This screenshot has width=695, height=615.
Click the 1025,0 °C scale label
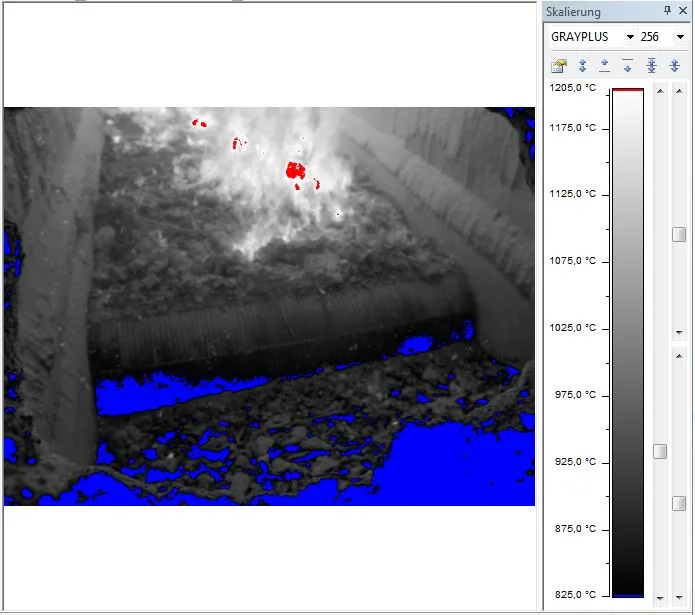tap(573, 328)
